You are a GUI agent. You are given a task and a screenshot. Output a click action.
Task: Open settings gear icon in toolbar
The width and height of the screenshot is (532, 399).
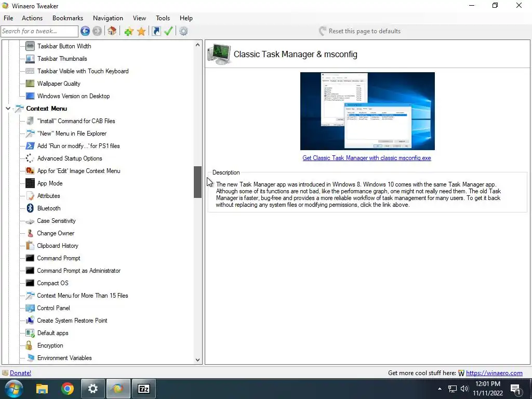click(183, 31)
